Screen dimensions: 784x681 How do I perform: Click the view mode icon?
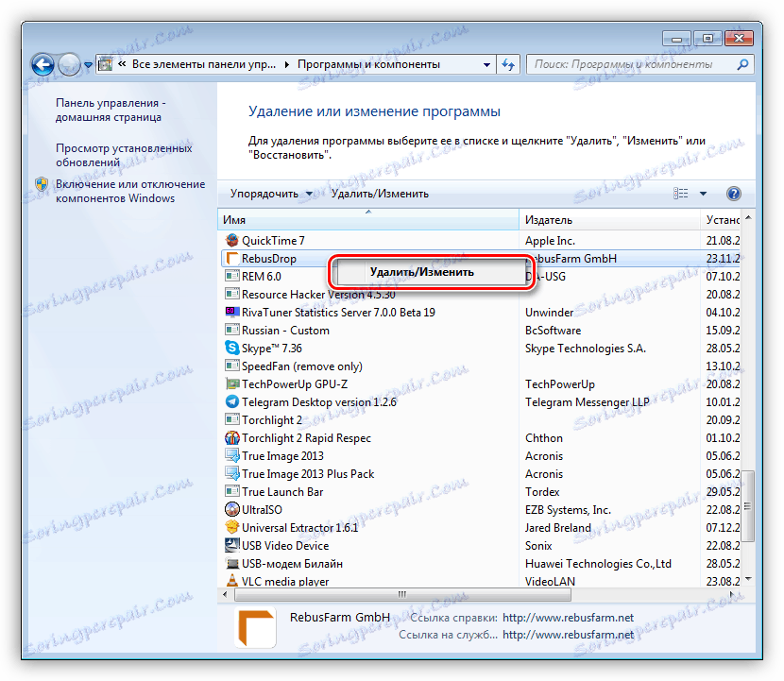click(680, 194)
